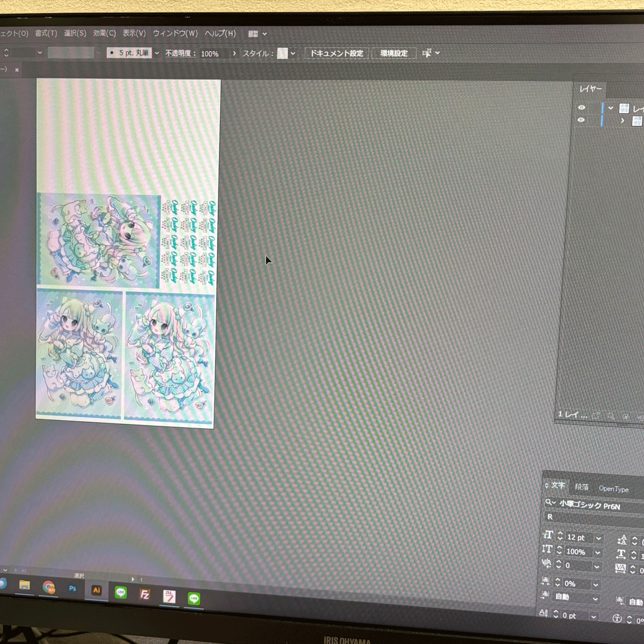
Task: Expand the sublayer group in the Layers panel
Action: click(x=623, y=121)
